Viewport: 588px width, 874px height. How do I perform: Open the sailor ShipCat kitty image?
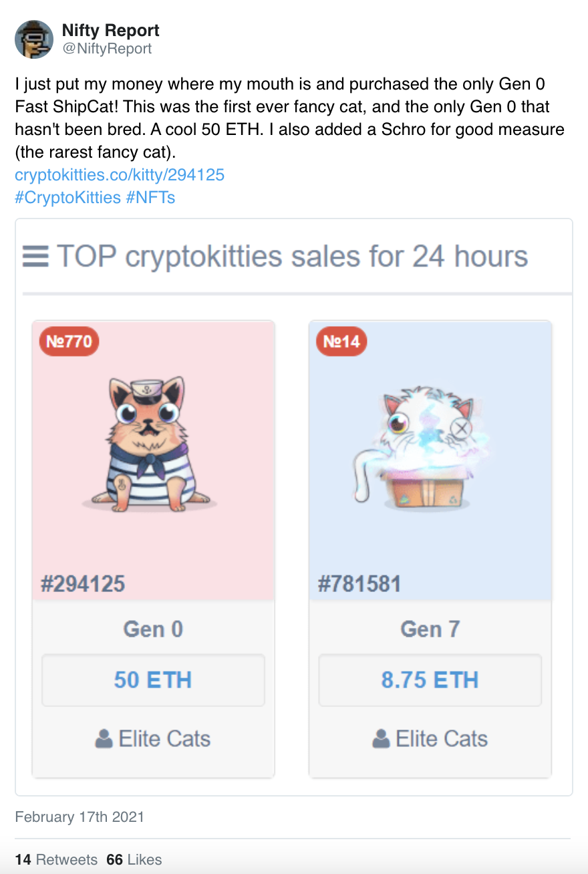(x=150, y=444)
